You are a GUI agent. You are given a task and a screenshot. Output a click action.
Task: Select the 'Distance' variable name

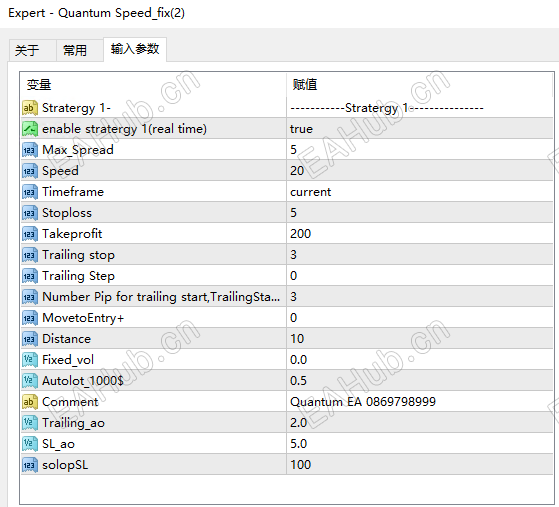click(x=66, y=339)
